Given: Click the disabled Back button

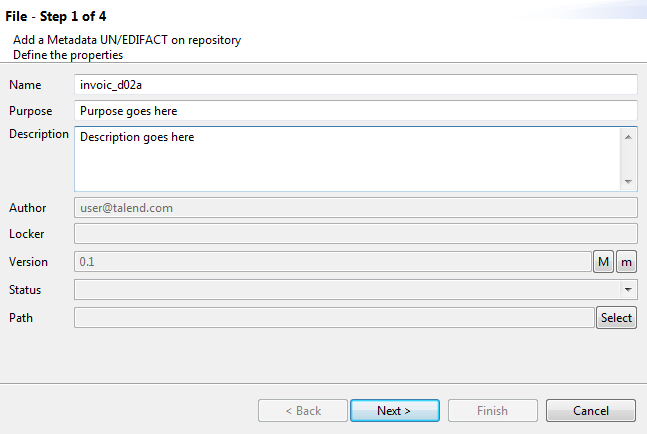Looking at the screenshot, I should click(x=303, y=411).
